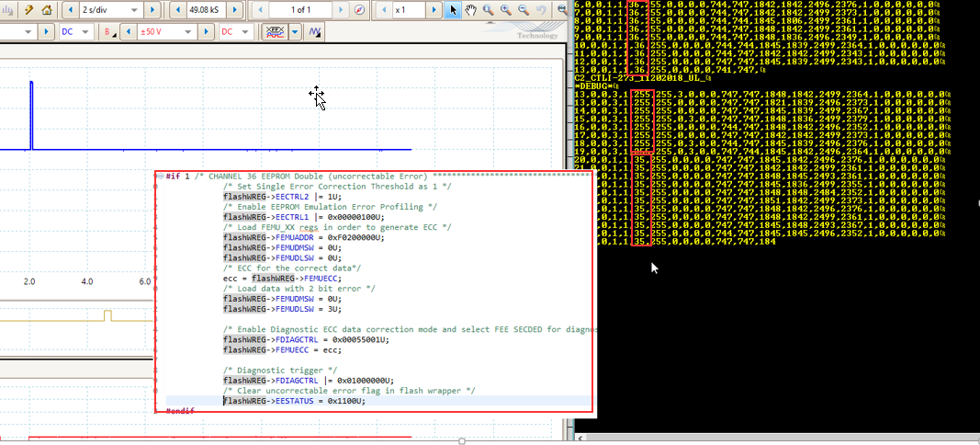Click the blue pulse spike on the waveform
This screenshot has height=445, width=980.
30,115
